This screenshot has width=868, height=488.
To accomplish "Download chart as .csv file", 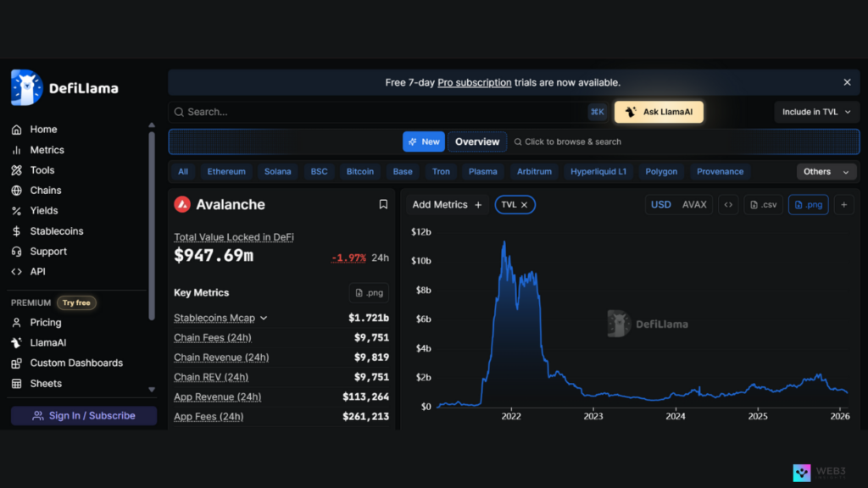I will pyautogui.click(x=763, y=204).
